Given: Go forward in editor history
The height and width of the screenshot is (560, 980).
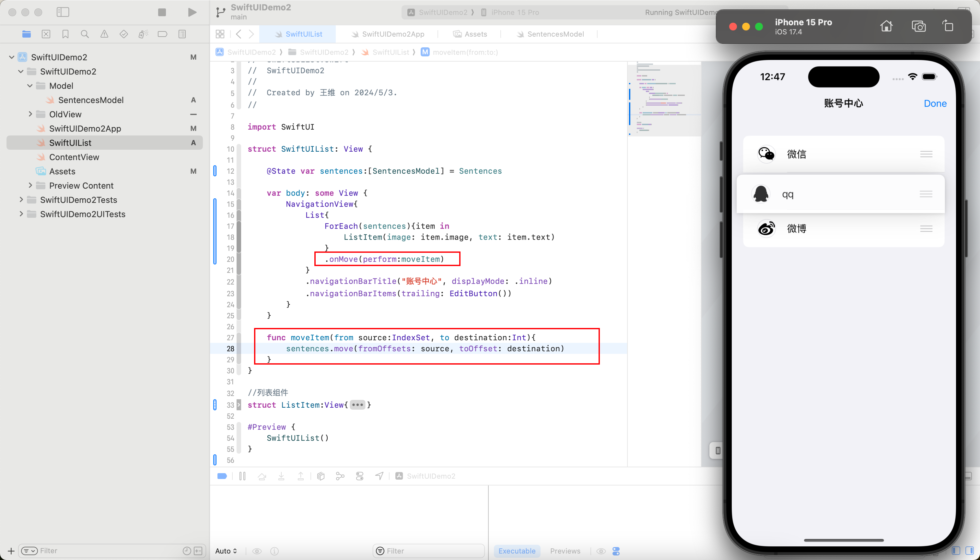Looking at the screenshot, I should tap(251, 34).
